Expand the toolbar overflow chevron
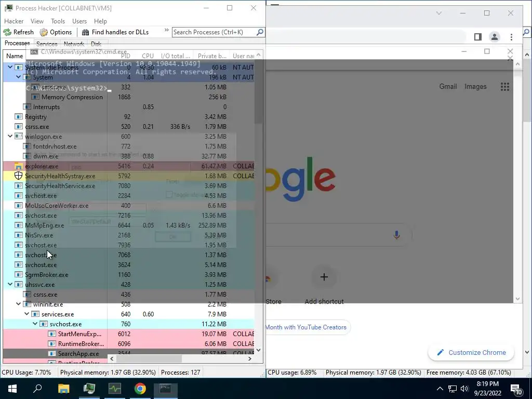 tap(166, 30)
